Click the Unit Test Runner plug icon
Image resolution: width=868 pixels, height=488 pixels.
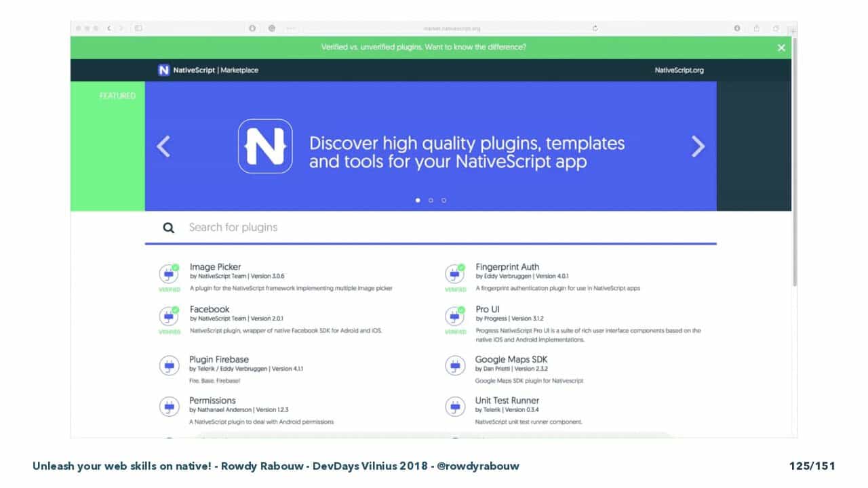455,407
